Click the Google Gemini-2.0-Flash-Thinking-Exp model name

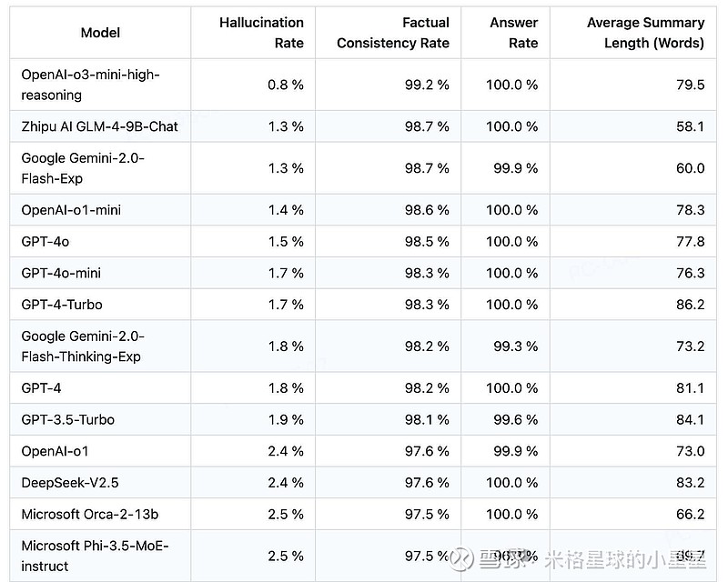[83, 346]
